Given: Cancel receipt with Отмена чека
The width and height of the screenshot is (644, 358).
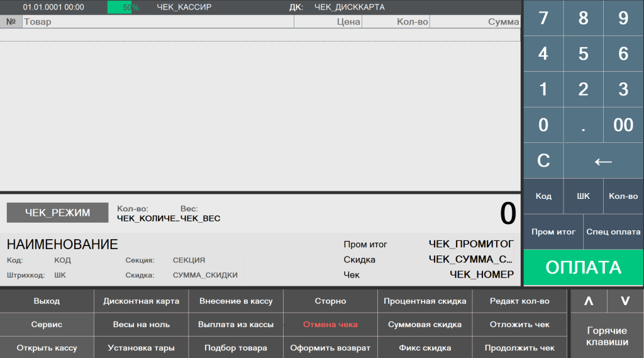Looking at the screenshot, I should pyautogui.click(x=330, y=325).
